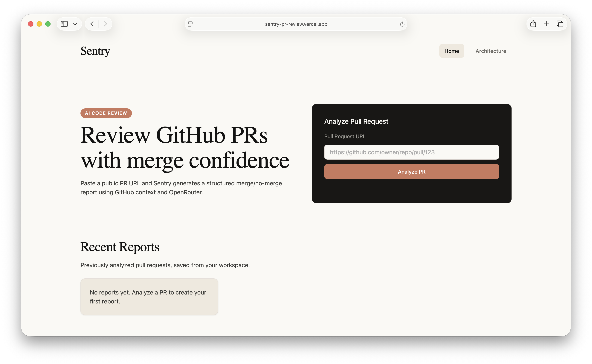Close the window with red button
This screenshot has height=364, width=592.
31,24
